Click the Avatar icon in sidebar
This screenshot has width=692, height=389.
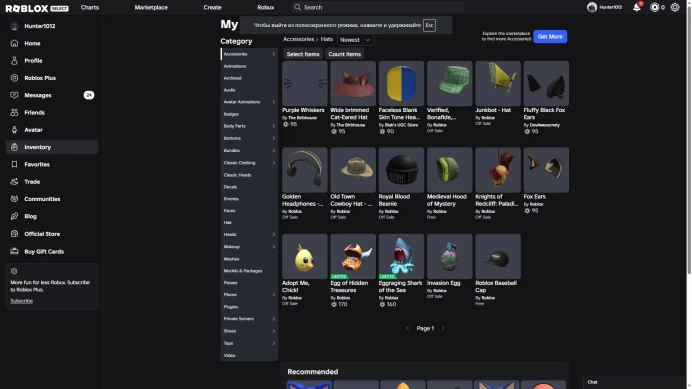point(15,130)
